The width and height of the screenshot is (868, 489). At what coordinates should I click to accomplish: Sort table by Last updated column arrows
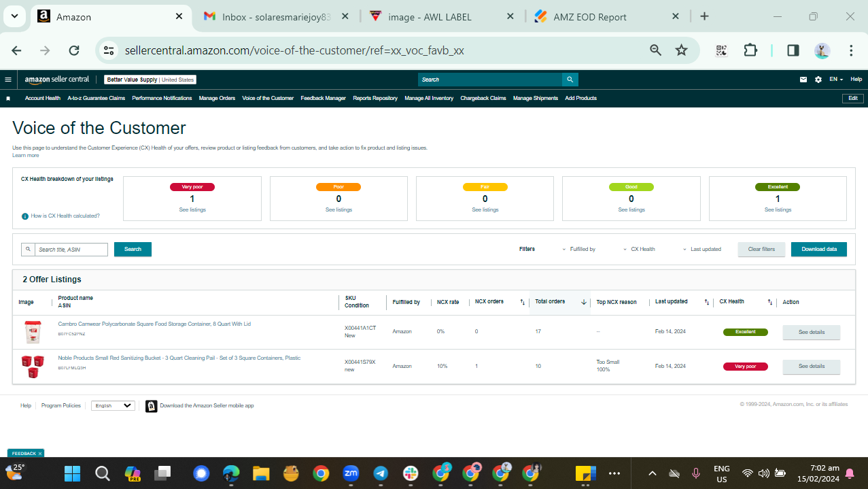coord(707,302)
